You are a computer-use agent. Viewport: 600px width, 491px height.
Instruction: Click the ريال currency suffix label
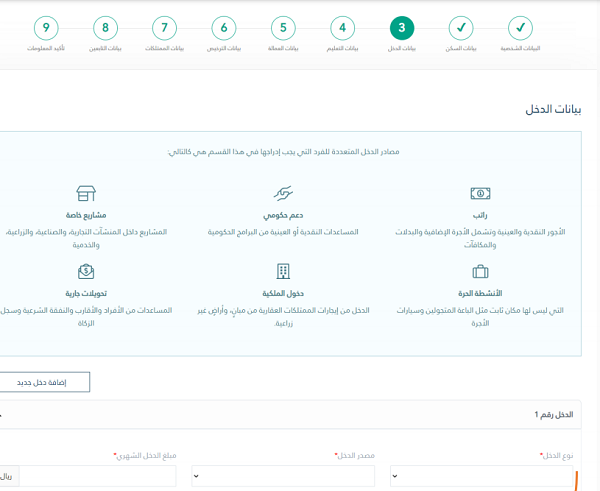click(7, 476)
